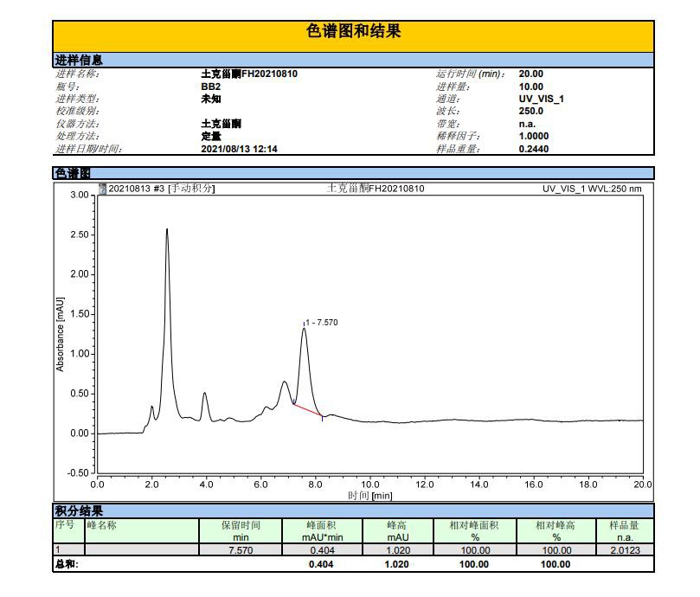The image size is (700, 597).
Task: Click the injection type value 未知
Action: click(211, 99)
